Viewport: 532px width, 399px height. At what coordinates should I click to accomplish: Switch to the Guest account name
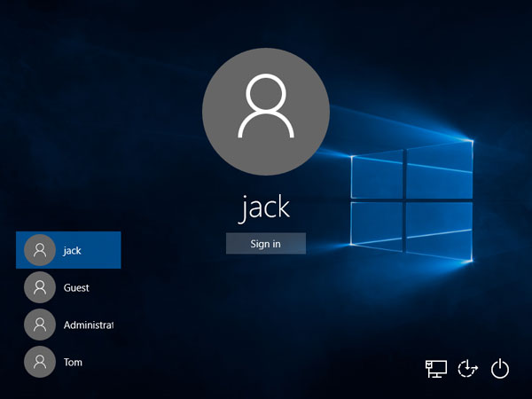(x=76, y=288)
